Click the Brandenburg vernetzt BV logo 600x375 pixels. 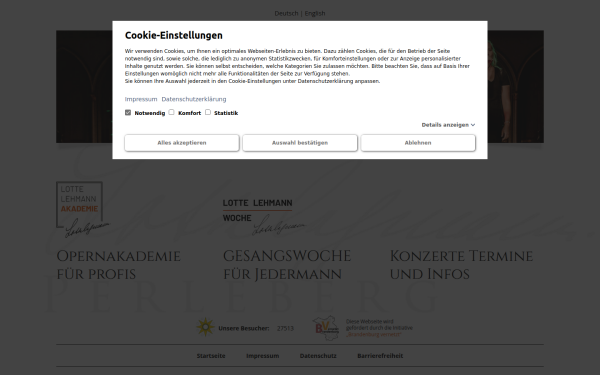(326, 328)
